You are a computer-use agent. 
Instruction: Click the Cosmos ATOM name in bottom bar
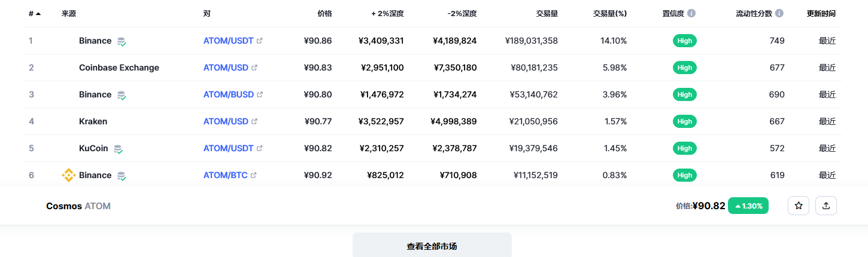coord(78,206)
